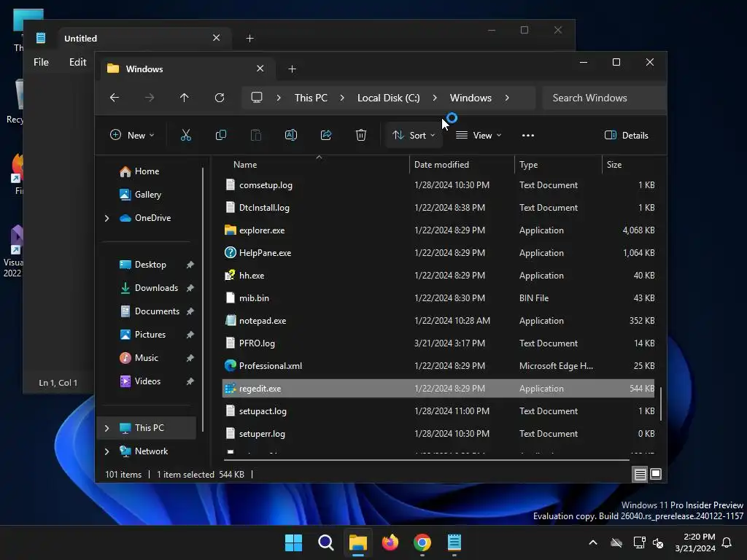The width and height of the screenshot is (747, 560).
Task: Click the Rename icon
Action: 291,135
